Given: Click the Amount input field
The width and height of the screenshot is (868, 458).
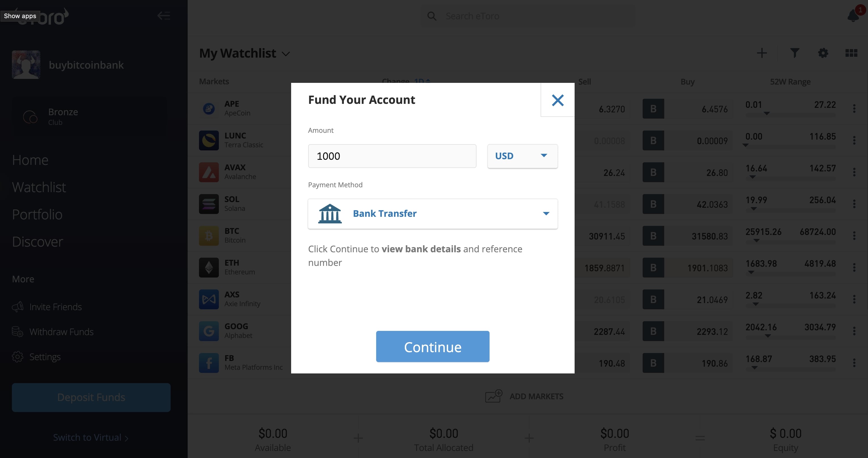Looking at the screenshot, I should tap(392, 156).
